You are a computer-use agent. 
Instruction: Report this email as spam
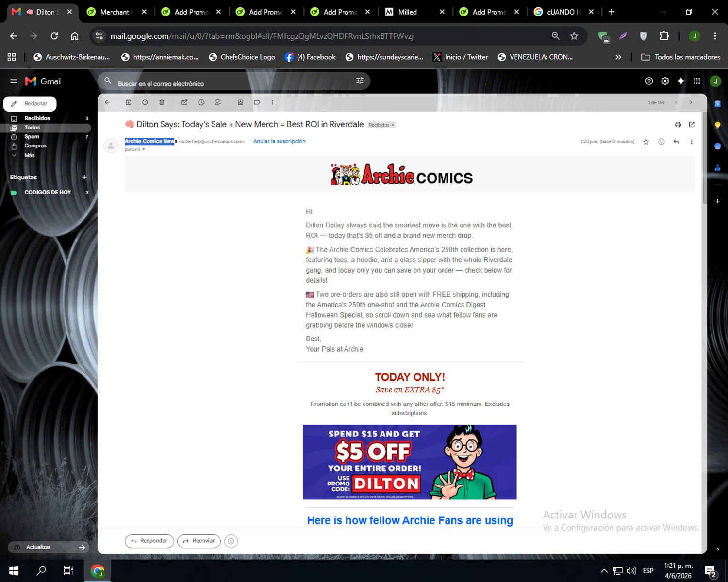pos(145,102)
